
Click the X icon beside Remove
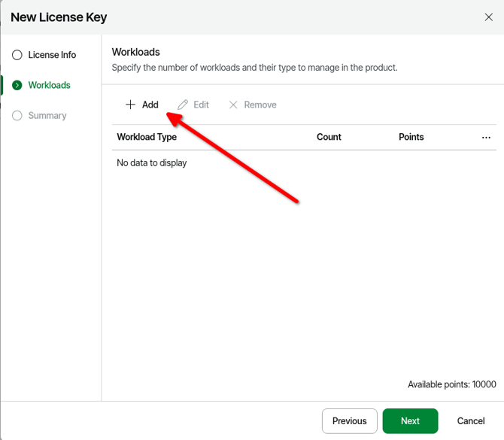(x=233, y=105)
